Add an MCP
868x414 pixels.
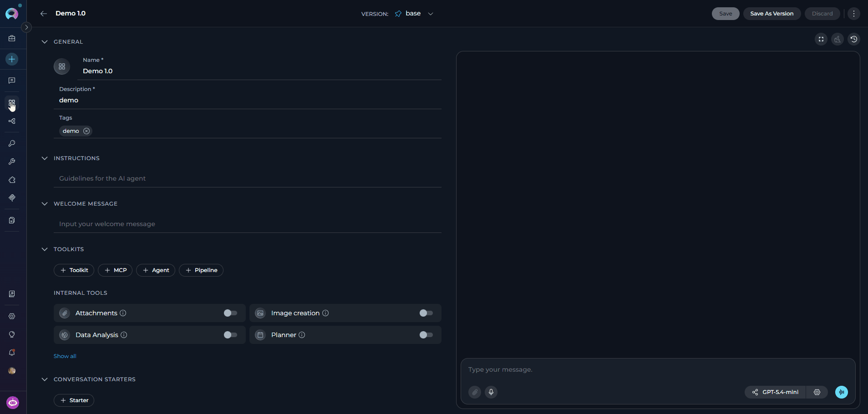point(116,270)
